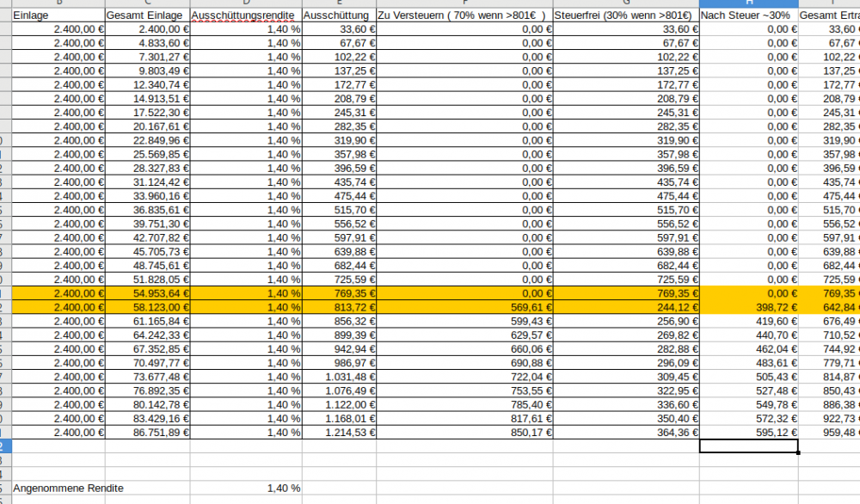Image resolution: width=860 pixels, height=504 pixels.
Task: Select Steuerfrei cell 322,95 €
Action: (626, 391)
